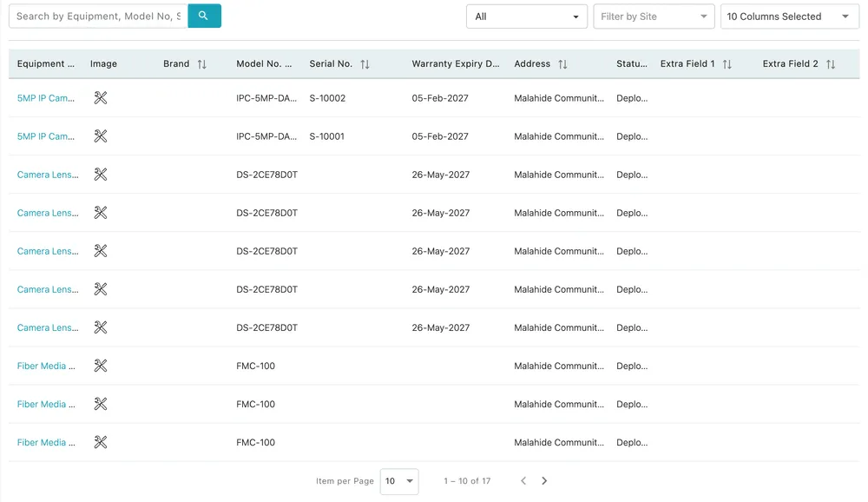Click sort arrows next to Extra Field 2
This screenshot has width=868, height=502.
(x=831, y=64)
